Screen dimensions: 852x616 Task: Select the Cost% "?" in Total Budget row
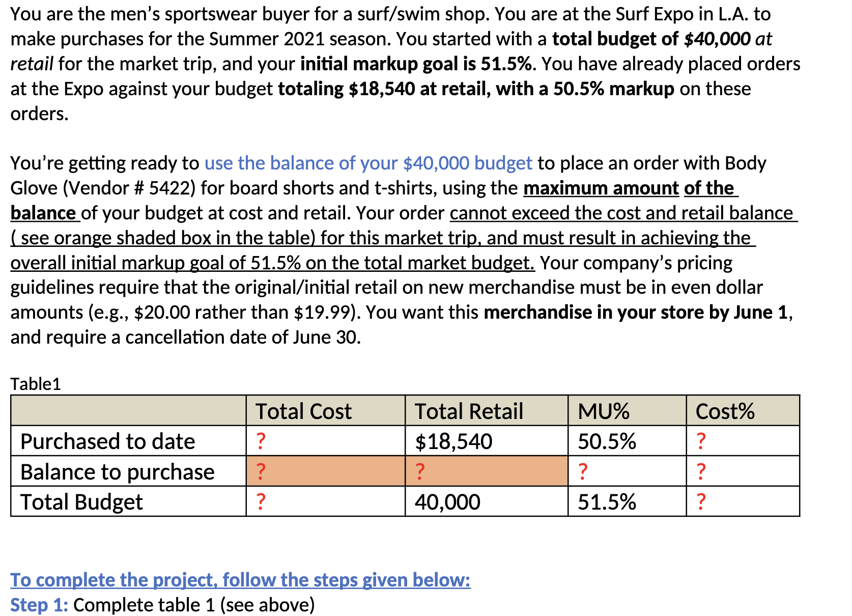[x=701, y=501]
